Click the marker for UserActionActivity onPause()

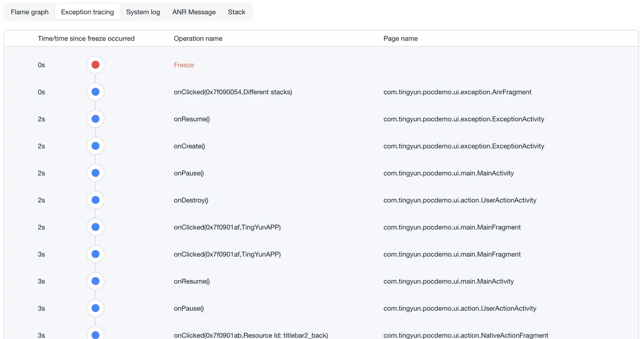[95, 309]
